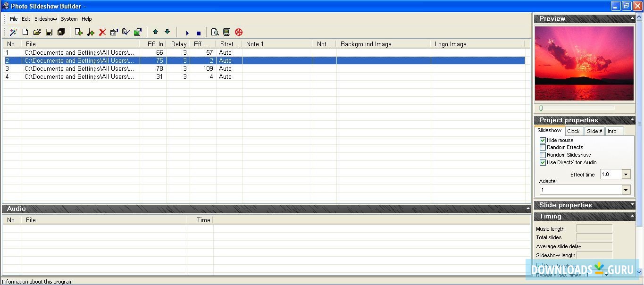Image resolution: width=644 pixels, height=285 pixels.
Task: Open the Effect time dropdown
Action: pyautogui.click(x=626, y=175)
